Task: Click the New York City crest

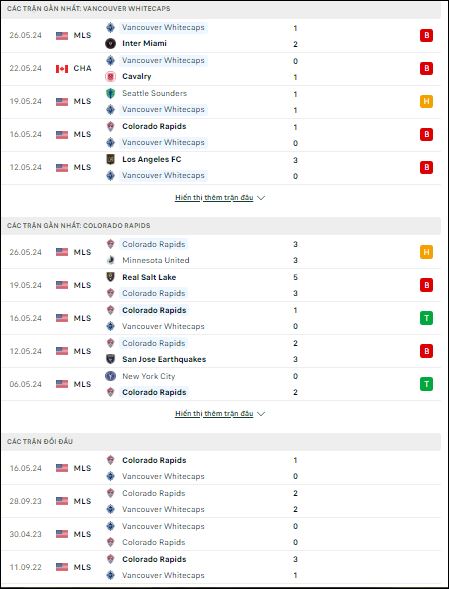Action: coord(110,376)
